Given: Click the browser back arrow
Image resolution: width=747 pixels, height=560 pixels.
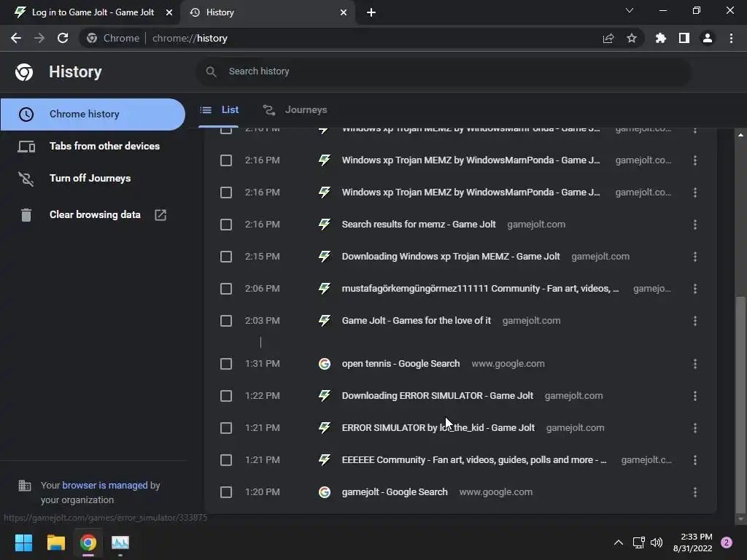Looking at the screenshot, I should (x=16, y=38).
